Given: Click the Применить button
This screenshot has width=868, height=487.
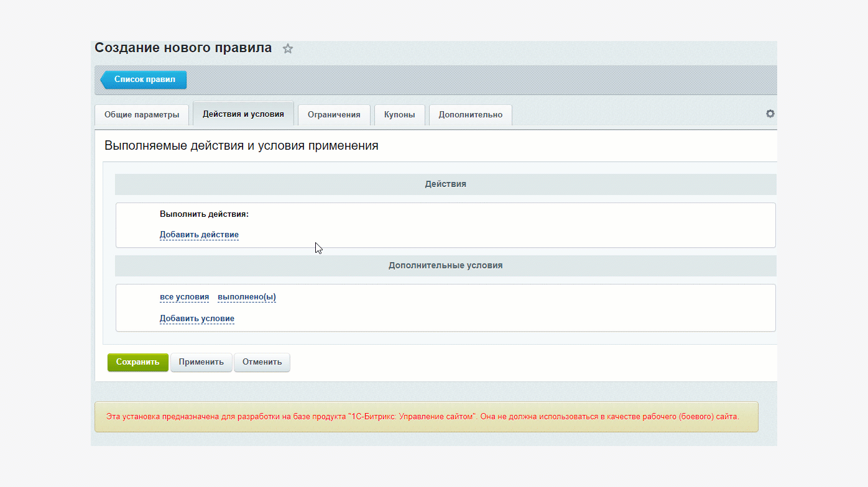Looking at the screenshot, I should click(201, 362).
